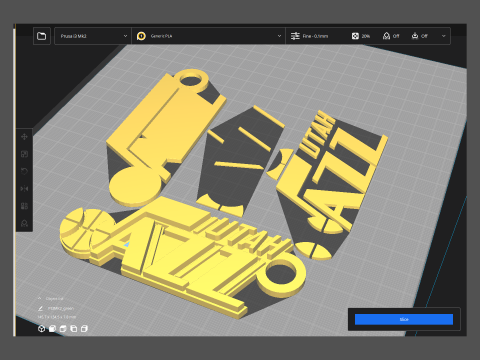The image size is (480, 360).
Task: Click the adhesion Off icon
Action: (x=415, y=36)
